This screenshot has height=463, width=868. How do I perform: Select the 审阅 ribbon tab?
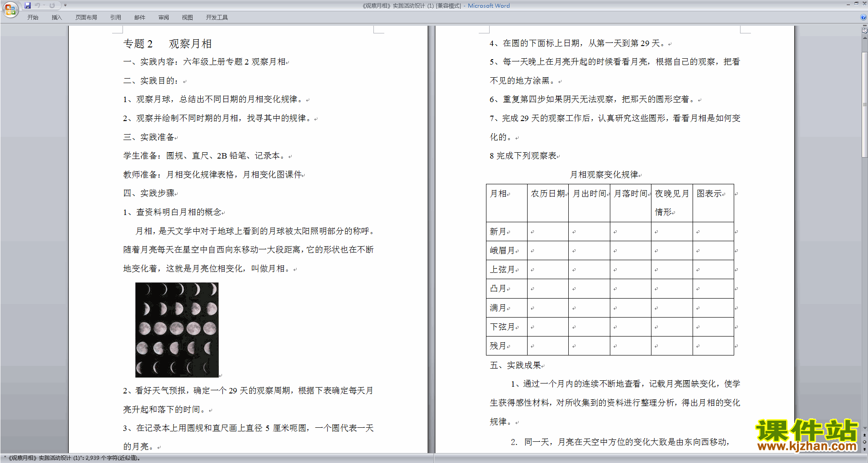(164, 18)
